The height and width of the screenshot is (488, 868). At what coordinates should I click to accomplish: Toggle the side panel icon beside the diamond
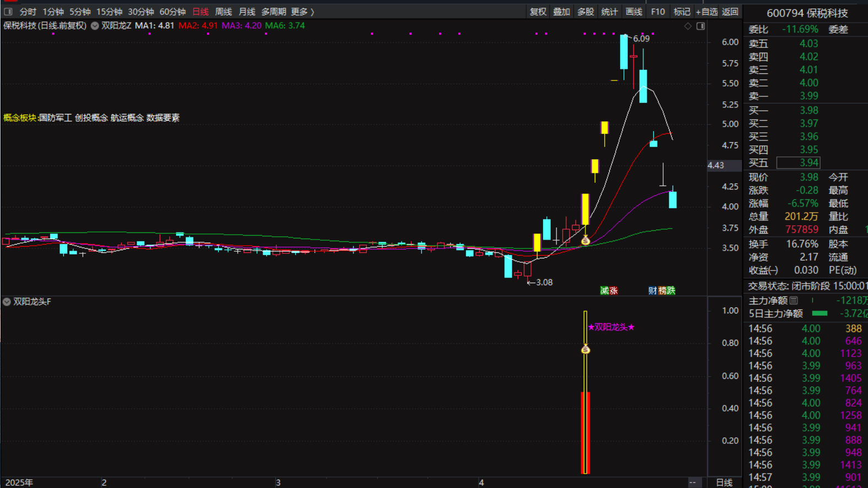[x=701, y=26]
